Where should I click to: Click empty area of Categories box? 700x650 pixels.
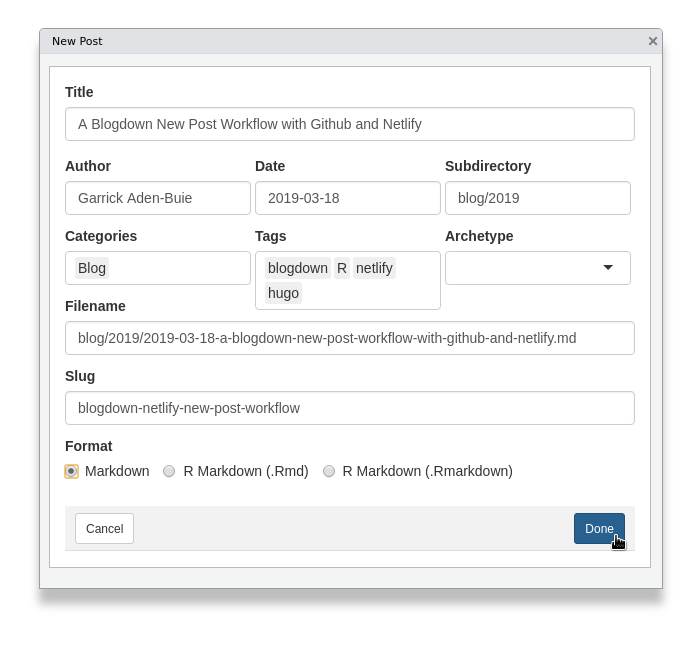(x=179, y=268)
